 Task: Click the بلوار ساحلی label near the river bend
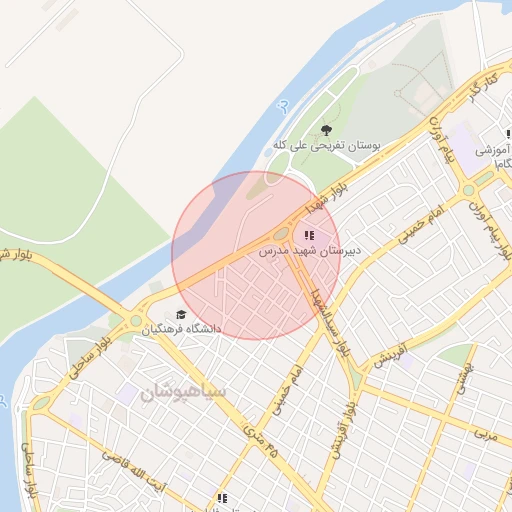[x=90, y=356]
